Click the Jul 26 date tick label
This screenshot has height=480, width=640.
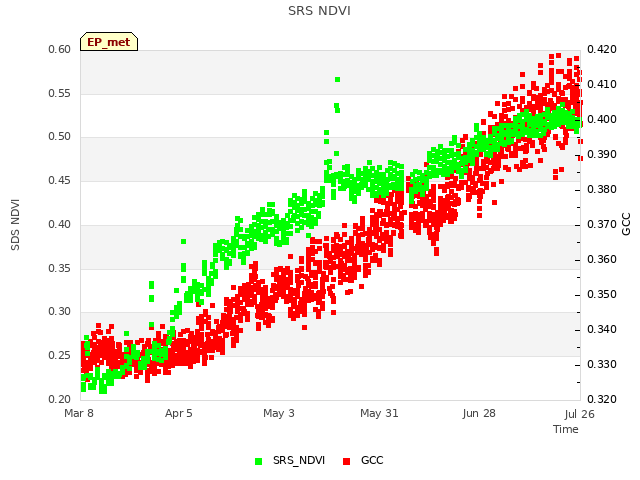coord(580,414)
